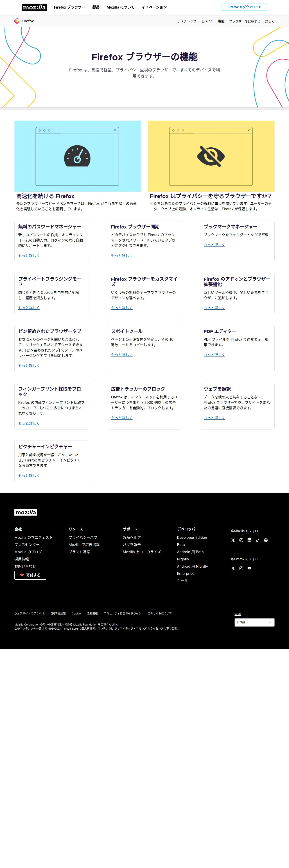Click the Firefox をダウンロード button
The image size is (289, 868).
click(244, 7)
